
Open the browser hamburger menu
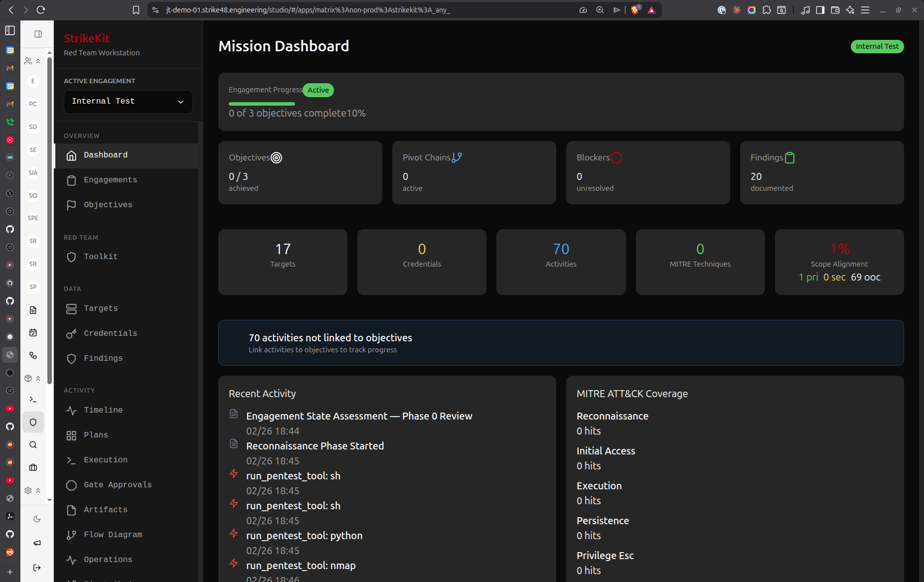click(x=865, y=10)
